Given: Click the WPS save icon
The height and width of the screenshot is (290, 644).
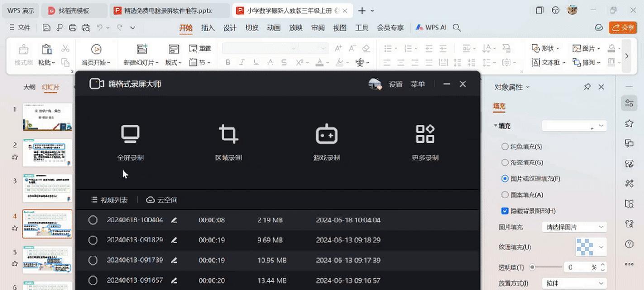Looking at the screenshot, I should tap(46, 28).
